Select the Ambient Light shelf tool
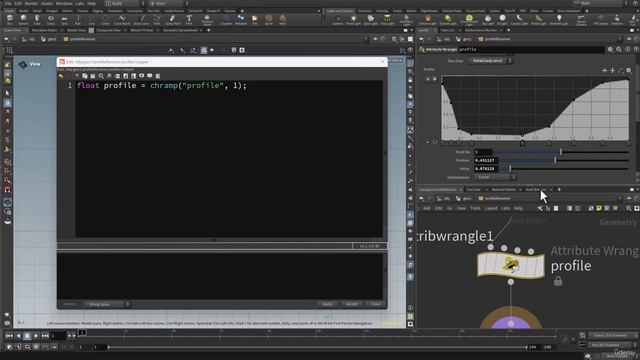This screenshot has width=640, height=360. click(559, 19)
